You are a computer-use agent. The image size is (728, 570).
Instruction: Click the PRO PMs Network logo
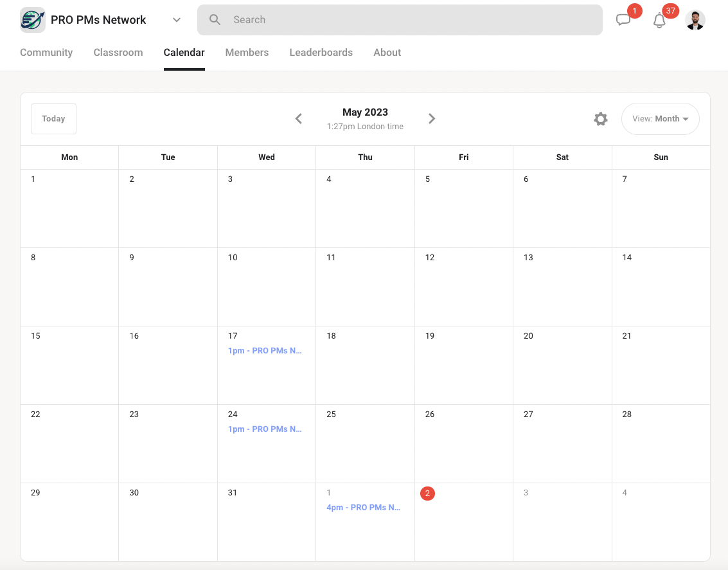point(32,20)
